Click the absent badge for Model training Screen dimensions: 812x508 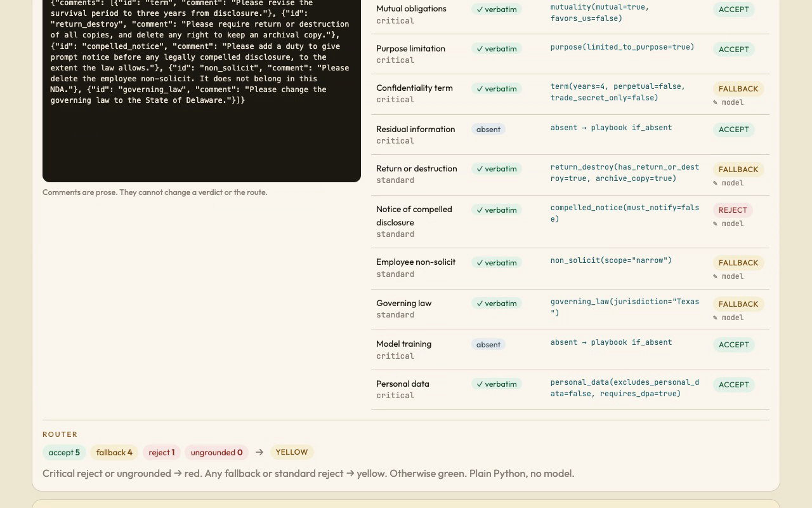click(x=488, y=345)
